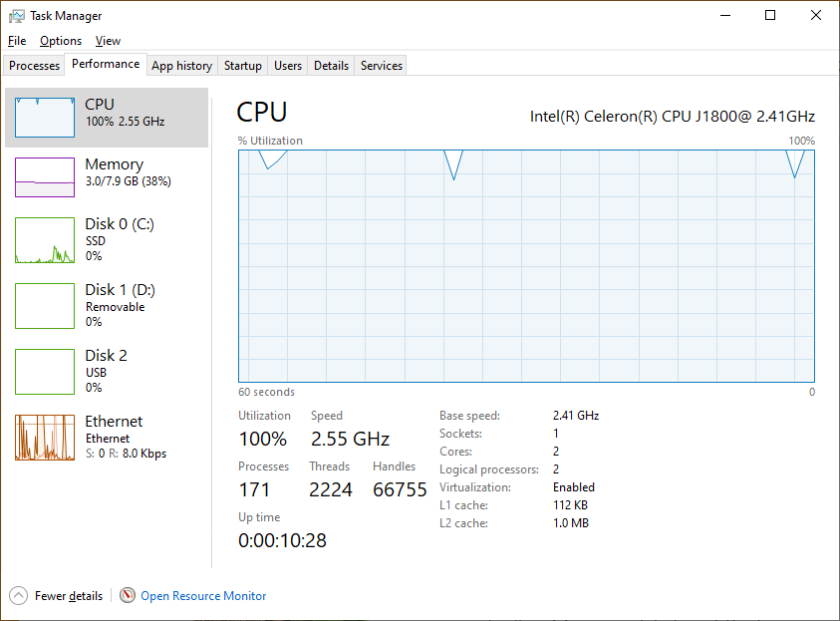Open the Details tab
The image size is (840, 621).
tap(331, 66)
